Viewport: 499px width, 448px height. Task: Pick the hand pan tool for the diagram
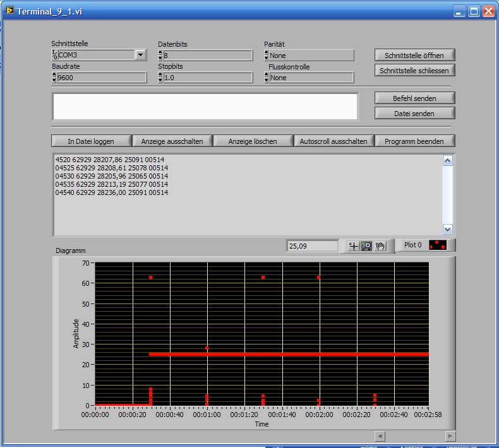tap(380, 246)
